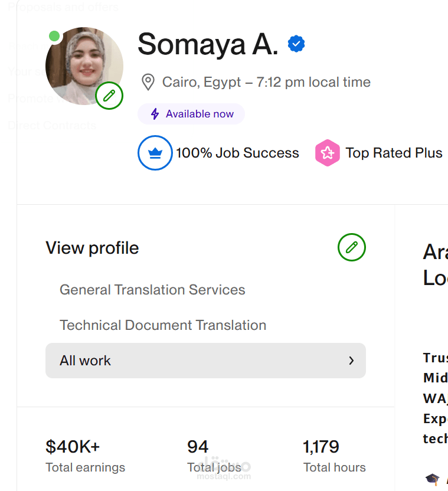The height and width of the screenshot is (491, 448).
Task: Expand All work with the chevron arrow
Action: pos(351,361)
